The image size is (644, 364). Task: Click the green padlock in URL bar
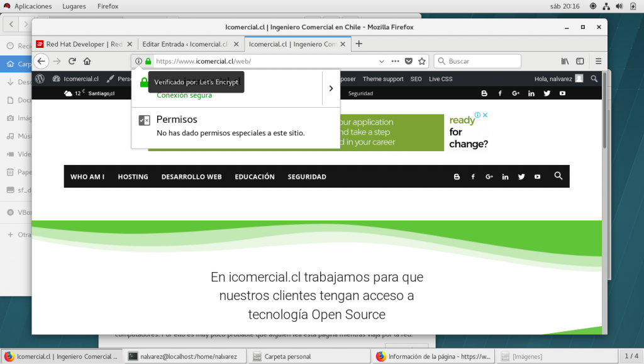click(x=148, y=61)
